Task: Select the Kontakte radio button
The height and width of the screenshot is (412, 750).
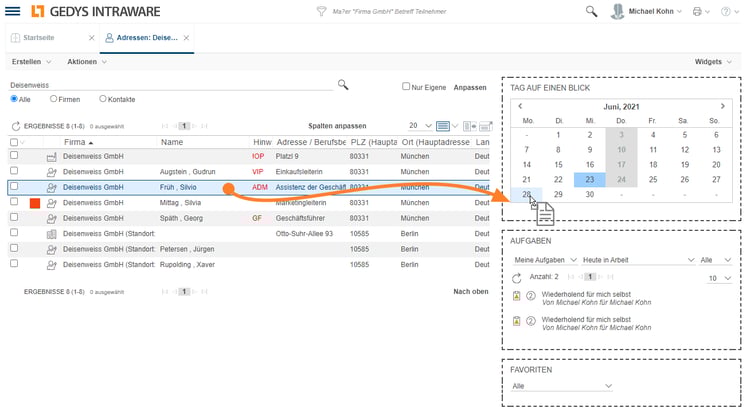Action: coord(102,99)
